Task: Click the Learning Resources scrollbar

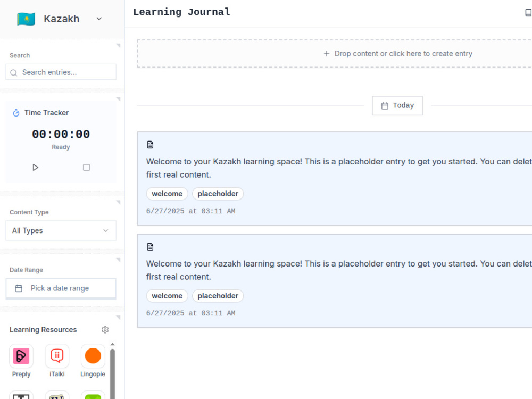Action: point(113,373)
